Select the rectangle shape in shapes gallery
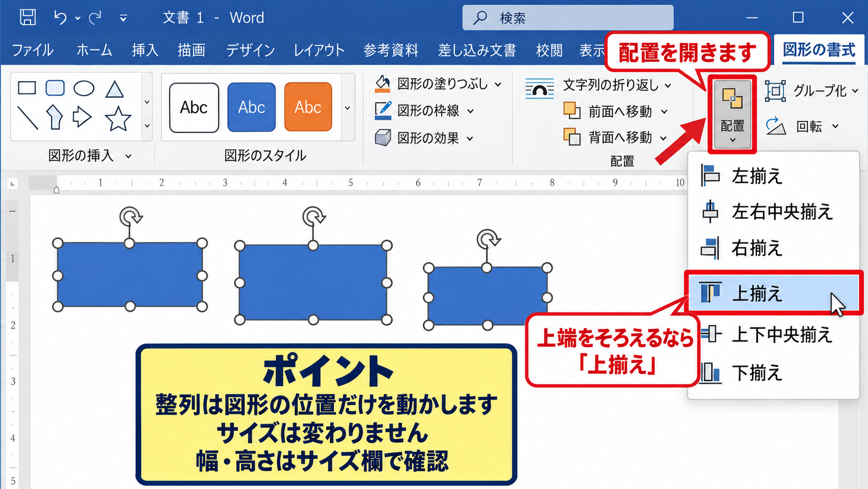Image resolution: width=868 pixels, height=489 pixels. [27, 88]
